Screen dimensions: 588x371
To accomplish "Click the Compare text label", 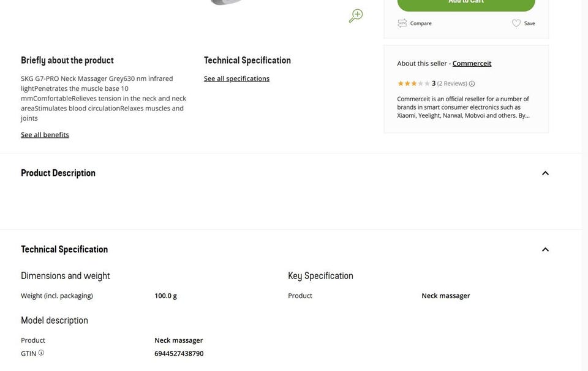I will pyautogui.click(x=421, y=23).
